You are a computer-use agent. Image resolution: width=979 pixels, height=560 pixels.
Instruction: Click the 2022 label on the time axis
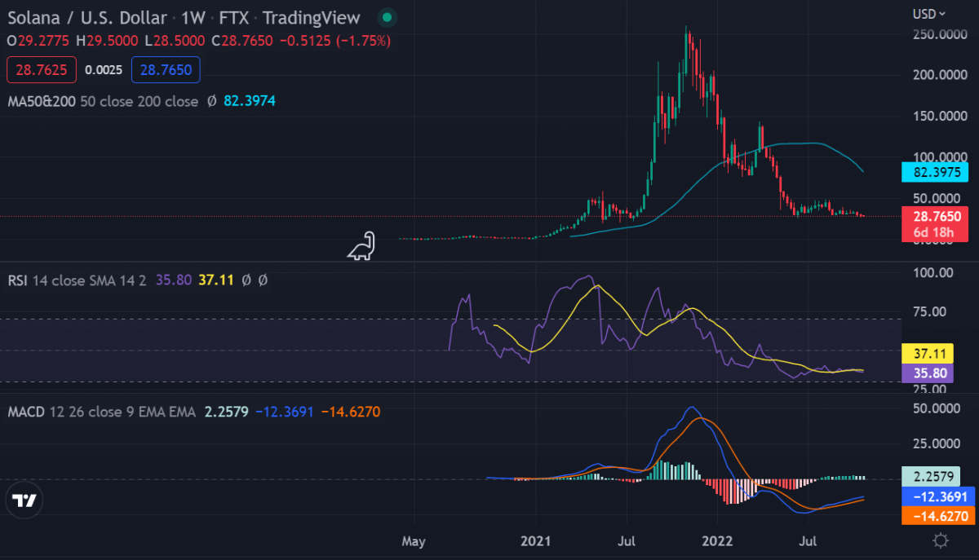pyautogui.click(x=717, y=540)
